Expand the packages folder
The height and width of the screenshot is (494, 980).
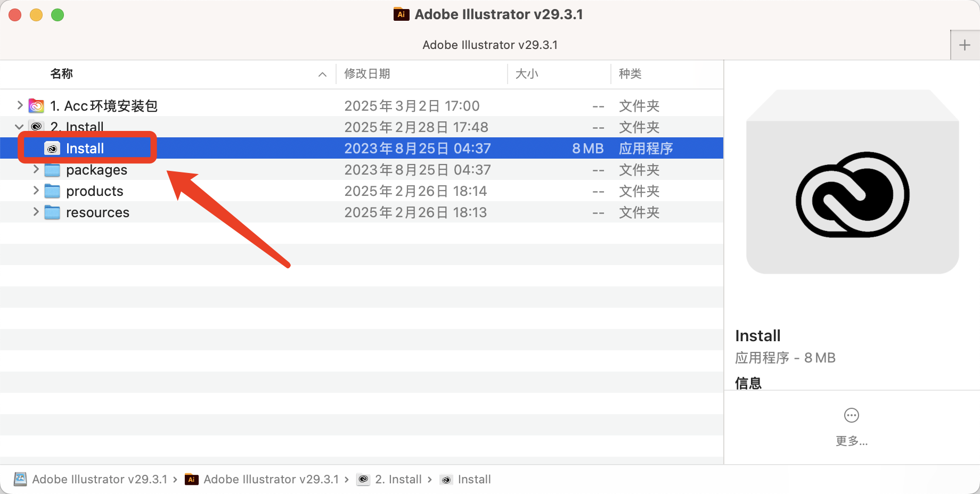coord(36,169)
